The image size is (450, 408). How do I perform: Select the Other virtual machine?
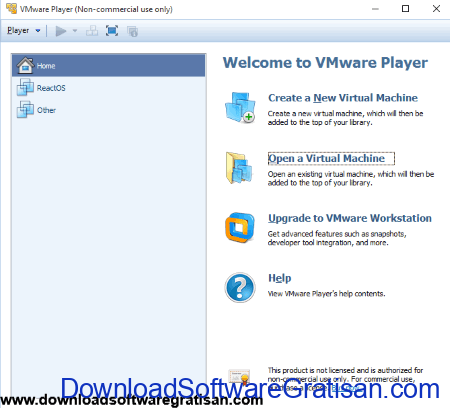(109, 110)
